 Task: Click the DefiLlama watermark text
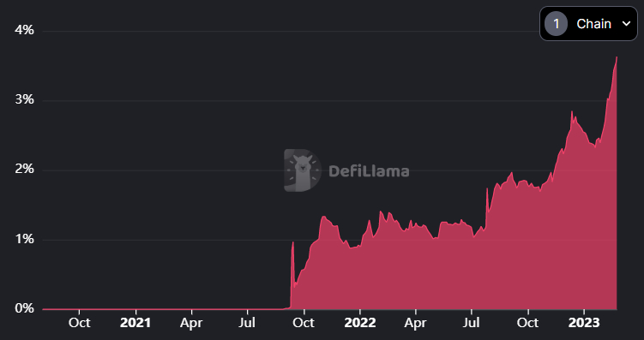pyautogui.click(x=369, y=170)
